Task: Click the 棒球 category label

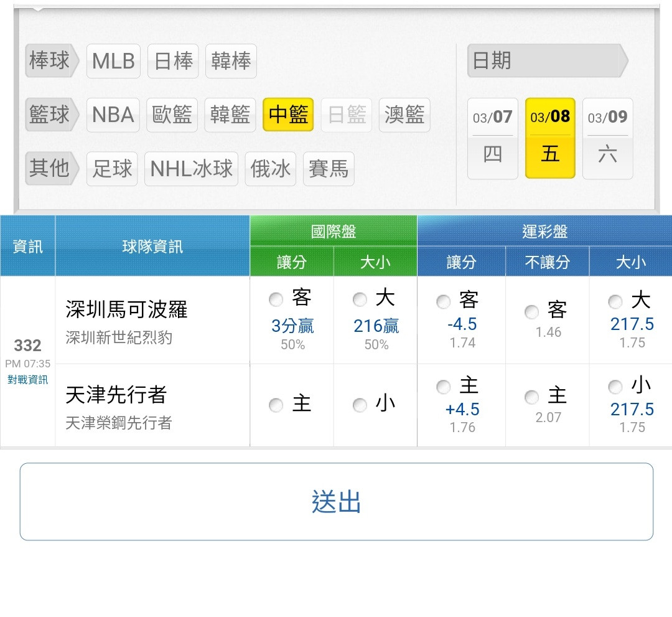Action: click(x=52, y=60)
